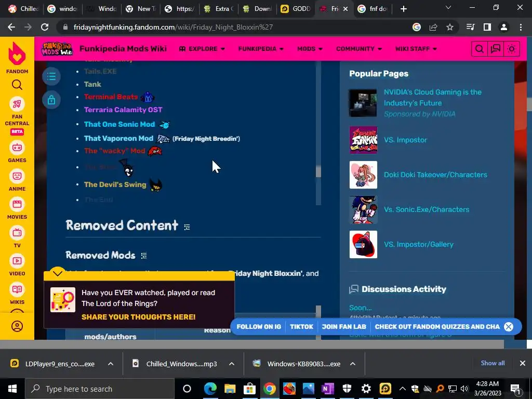Image resolution: width=532 pixels, height=399 pixels.
Task: Click Funkipedia Mods Wiki logo image
Action: coord(57,49)
